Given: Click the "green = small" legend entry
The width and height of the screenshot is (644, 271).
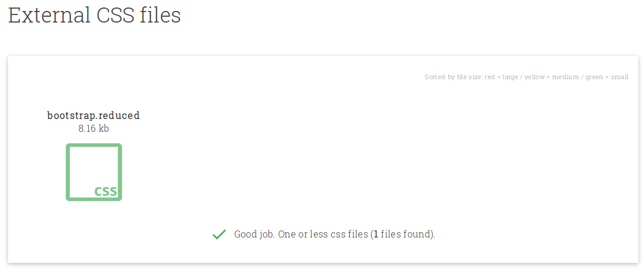Looking at the screenshot, I should coord(607,77).
